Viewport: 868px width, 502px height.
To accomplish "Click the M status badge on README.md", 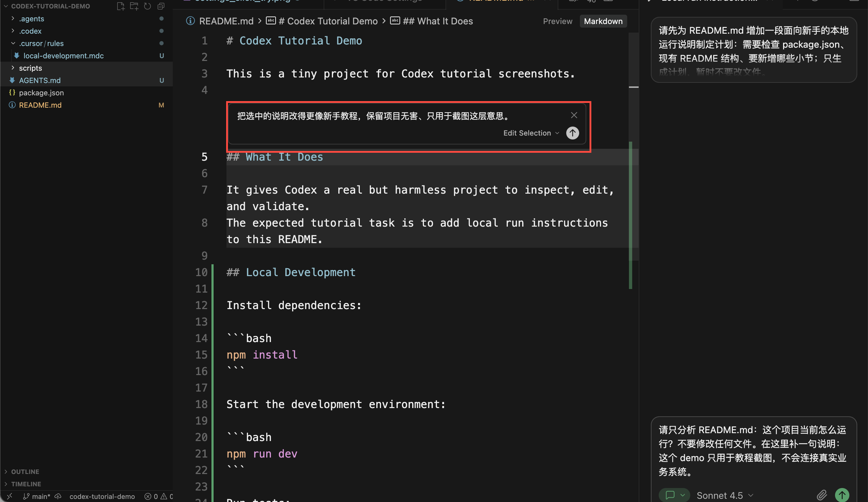I will 161,105.
